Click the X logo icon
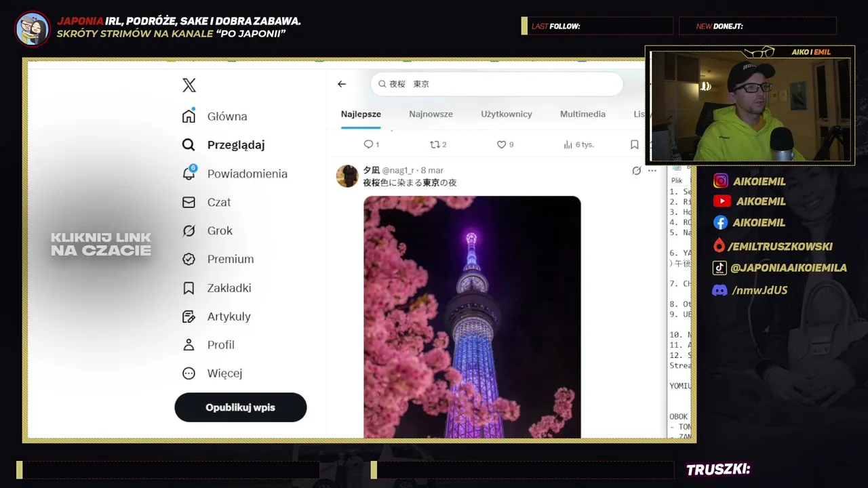Screen dimensions: 868x488 [189, 85]
